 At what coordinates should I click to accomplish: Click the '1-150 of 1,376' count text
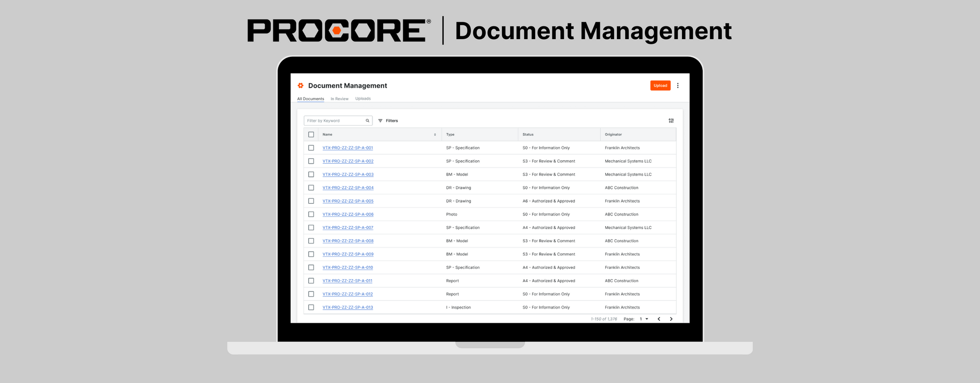click(x=604, y=319)
